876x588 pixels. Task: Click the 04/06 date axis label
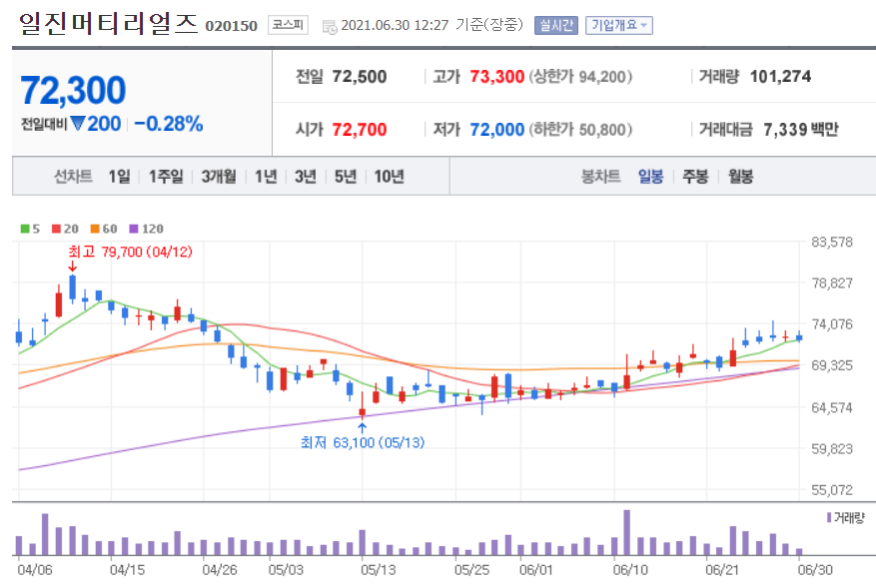pos(35,570)
